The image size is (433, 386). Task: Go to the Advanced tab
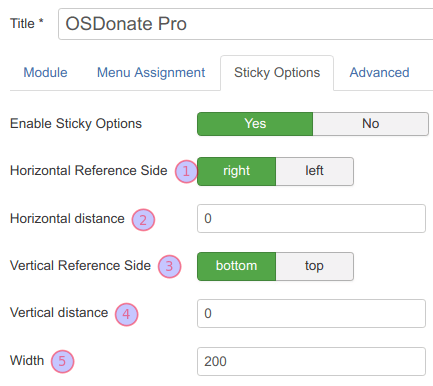pyautogui.click(x=379, y=73)
